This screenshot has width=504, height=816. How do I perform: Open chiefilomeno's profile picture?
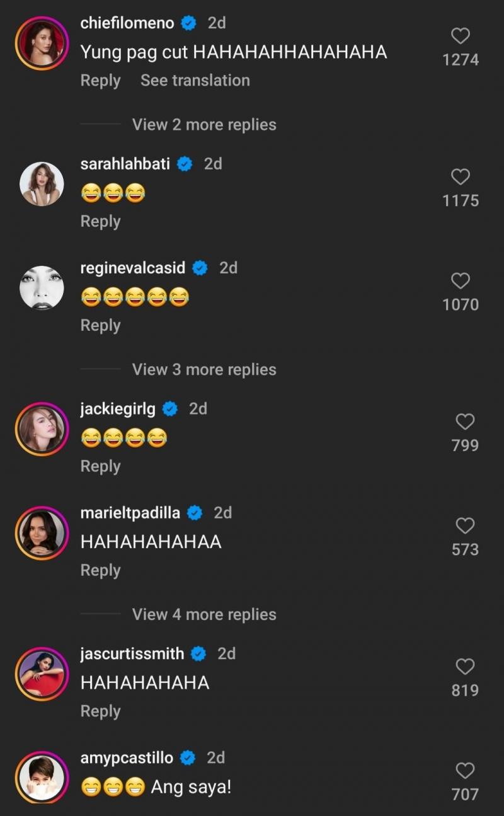pos(42,43)
